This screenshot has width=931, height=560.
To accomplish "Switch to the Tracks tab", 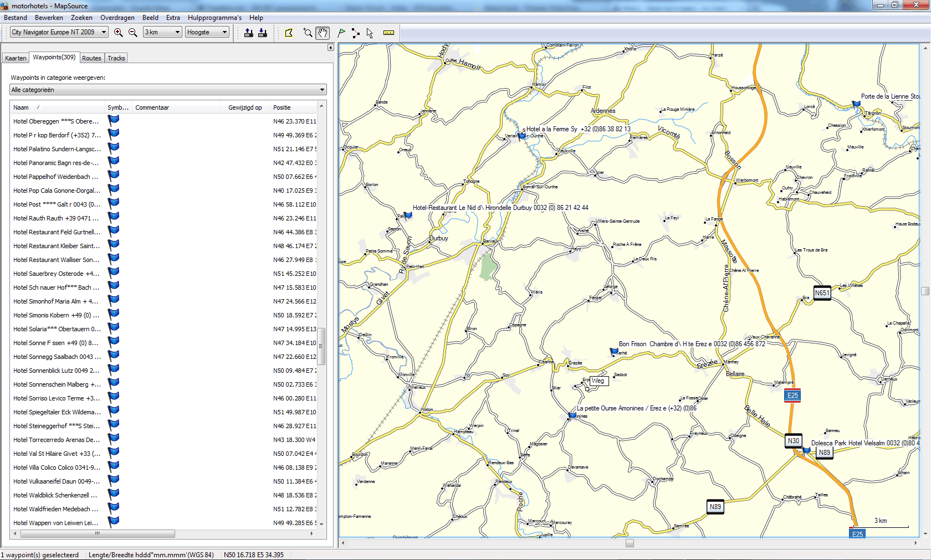I will [x=116, y=58].
